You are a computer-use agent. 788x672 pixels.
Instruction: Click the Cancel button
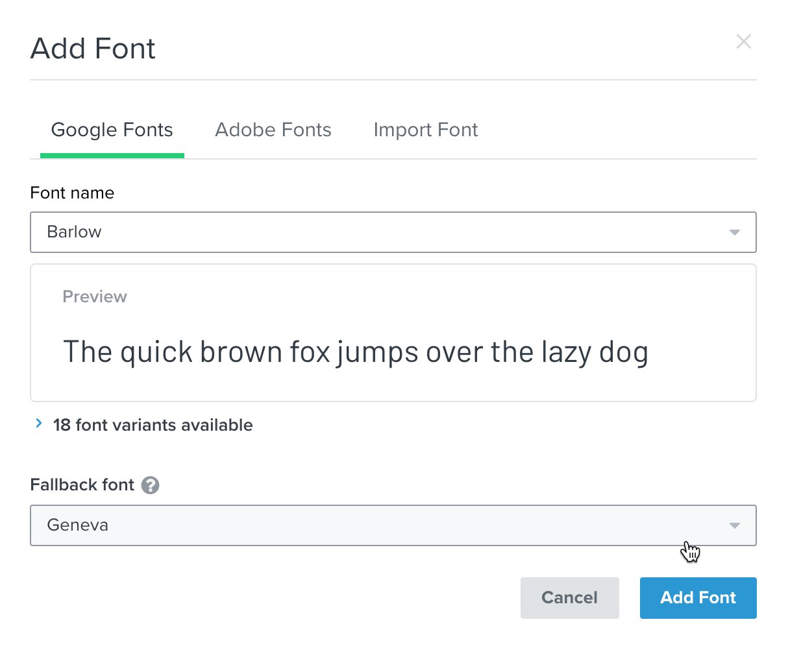point(569,597)
